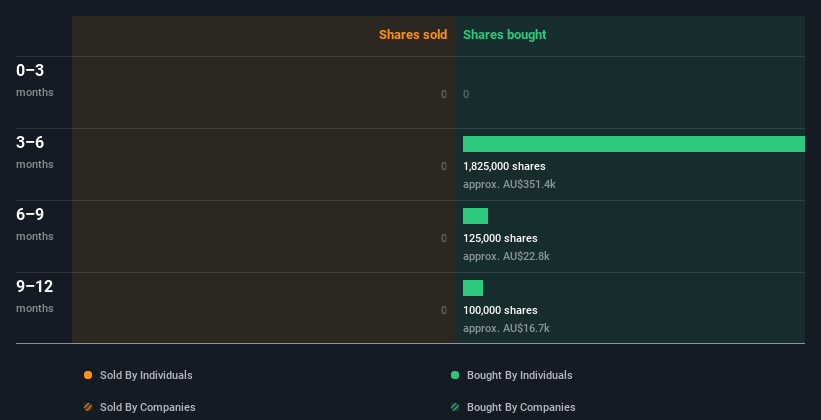The image size is (821, 420).
Task: Click the Bought By Companies legend label
Action: 521,407
